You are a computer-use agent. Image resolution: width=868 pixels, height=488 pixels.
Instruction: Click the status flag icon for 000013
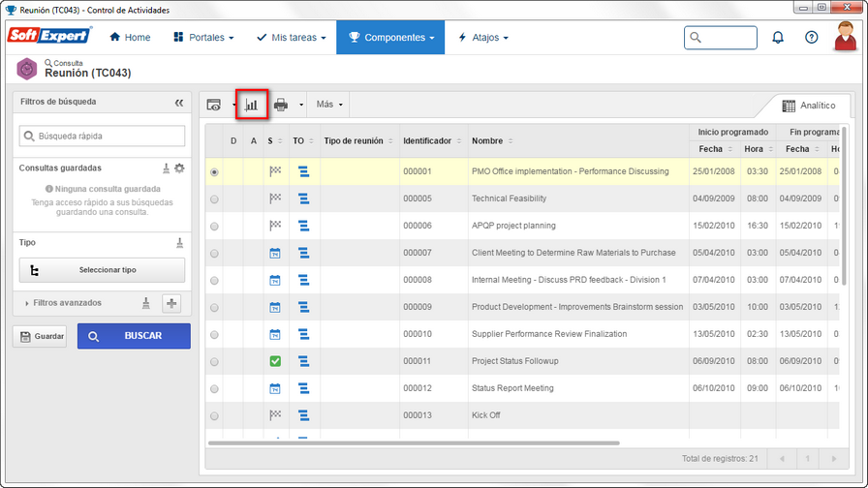[275, 415]
